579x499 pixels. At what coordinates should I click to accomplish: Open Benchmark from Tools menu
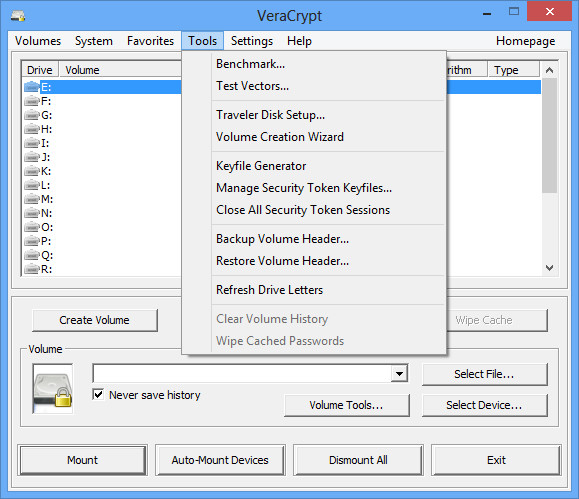point(250,64)
